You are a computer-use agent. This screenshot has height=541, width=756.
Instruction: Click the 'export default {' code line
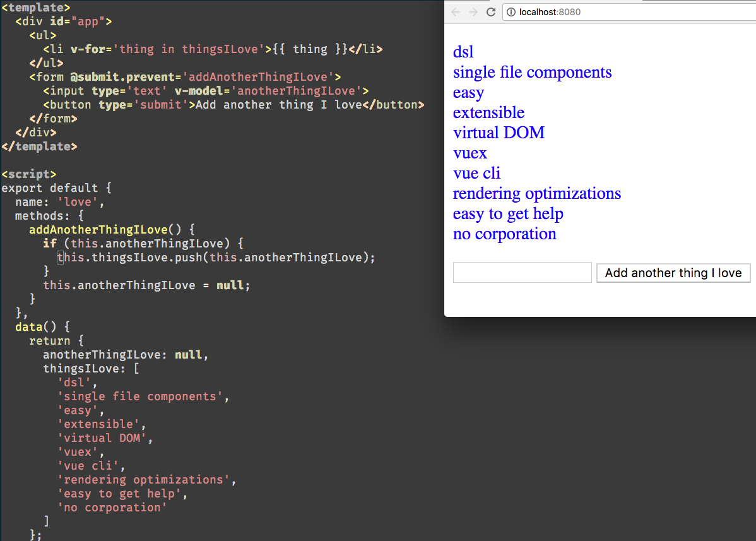click(x=56, y=188)
